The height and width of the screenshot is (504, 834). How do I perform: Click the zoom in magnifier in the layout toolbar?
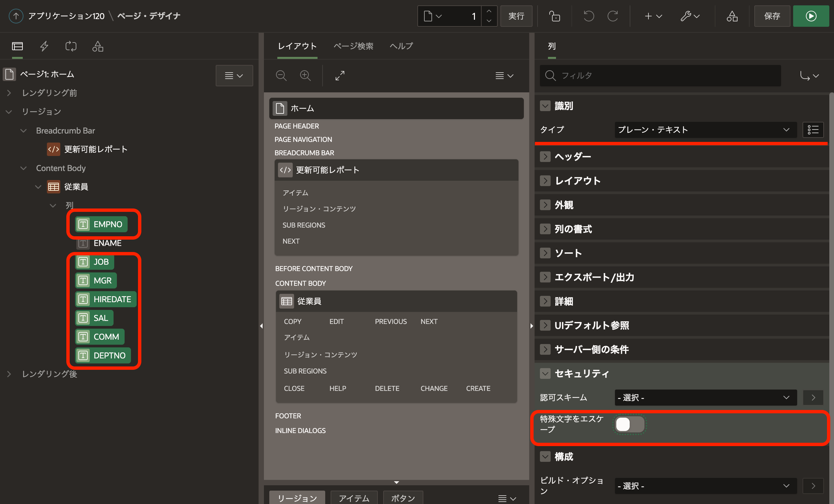coord(305,75)
